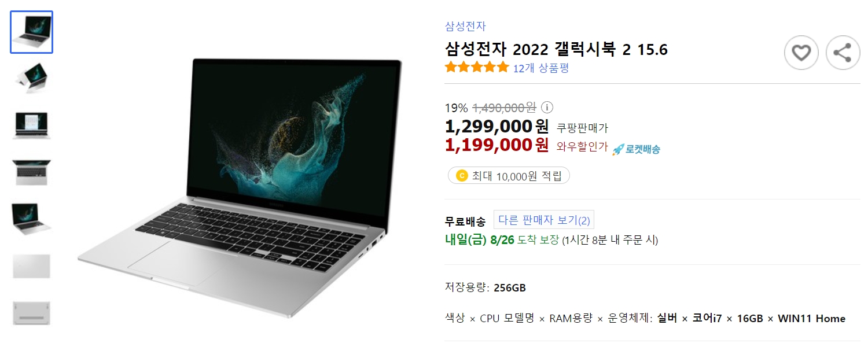
Task: Click the heart wishlist icon
Action: point(801,53)
